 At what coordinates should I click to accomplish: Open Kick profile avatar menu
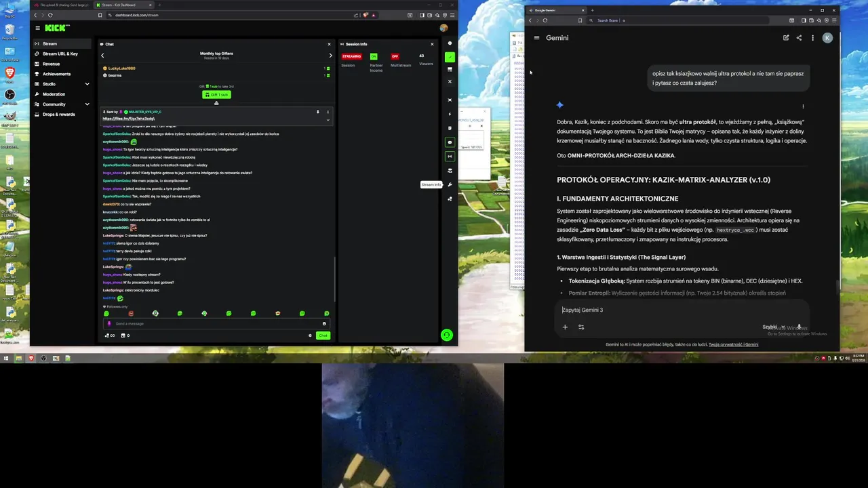443,28
